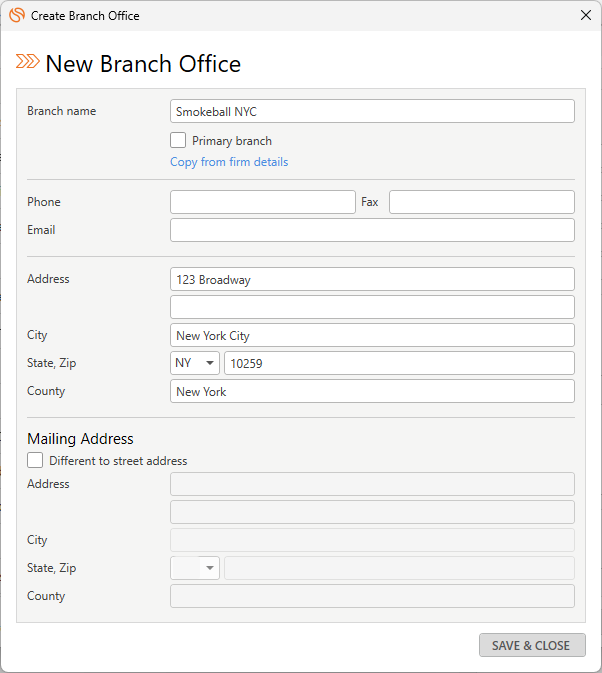Check Different to street address box

(x=35, y=460)
